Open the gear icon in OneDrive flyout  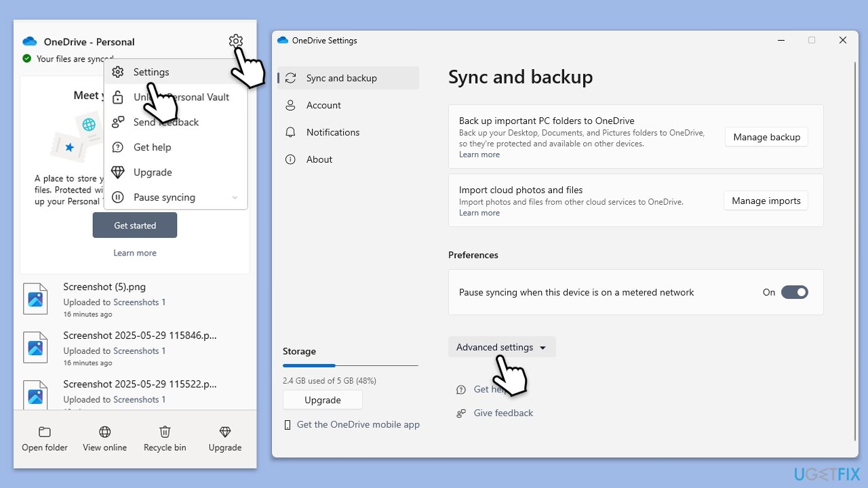tap(235, 41)
